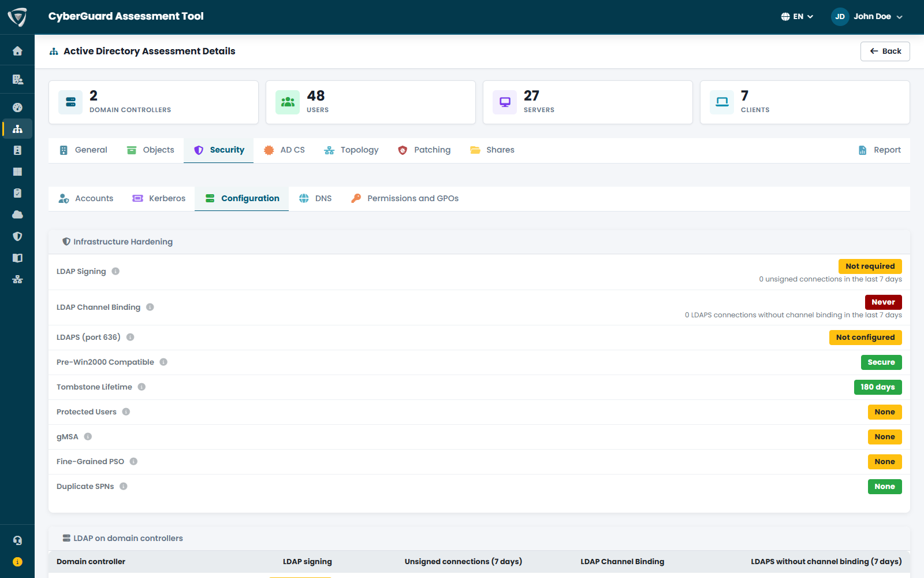Screen dimensions: 924x578
Task: Open the support headset sidebar icon
Action: pos(17,540)
